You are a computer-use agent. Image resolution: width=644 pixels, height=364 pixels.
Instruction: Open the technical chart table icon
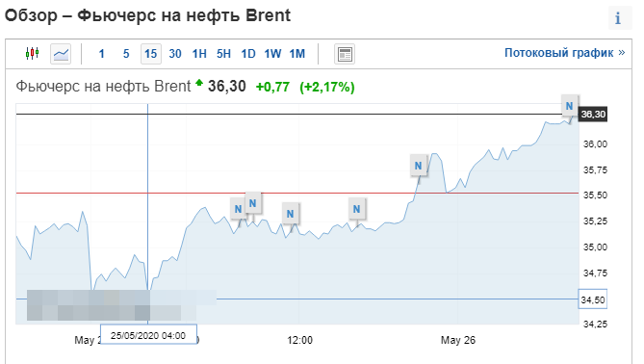point(345,54)
